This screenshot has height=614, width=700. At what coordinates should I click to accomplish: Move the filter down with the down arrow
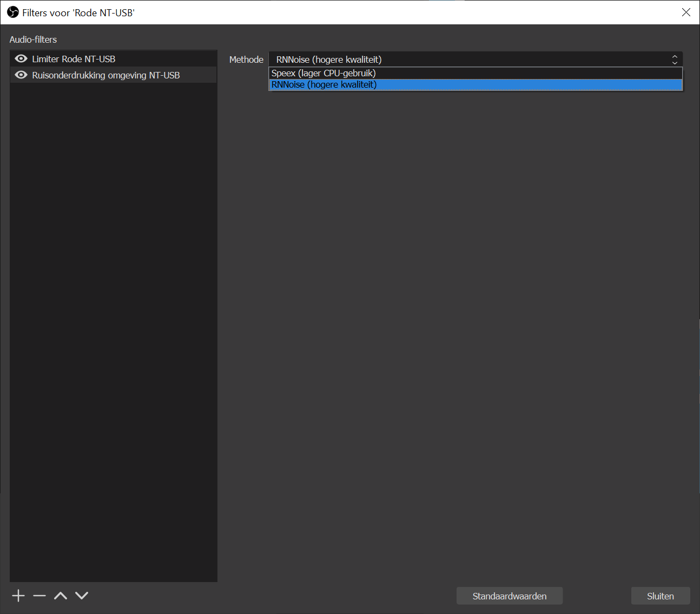(82, 596)
